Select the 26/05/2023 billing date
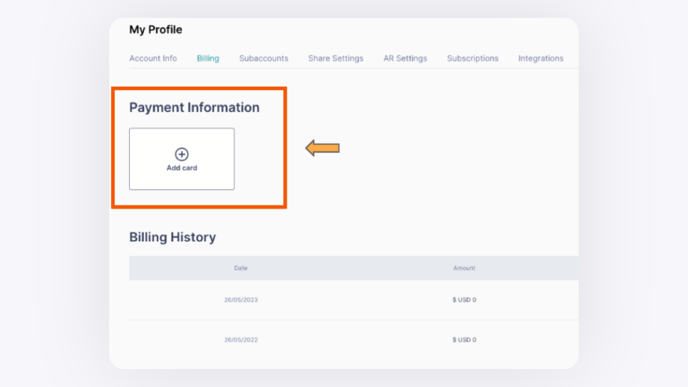The width and height of the screenshot is (688, 387). point(241,300)
